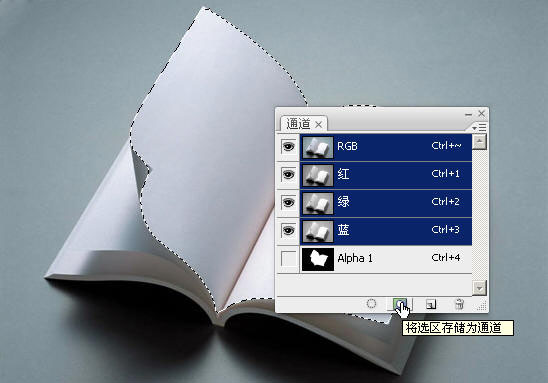Toggle visibility of the 绿 channel
Screen dimensions: 548x383
pyautogui.click(x=288, y=202)
